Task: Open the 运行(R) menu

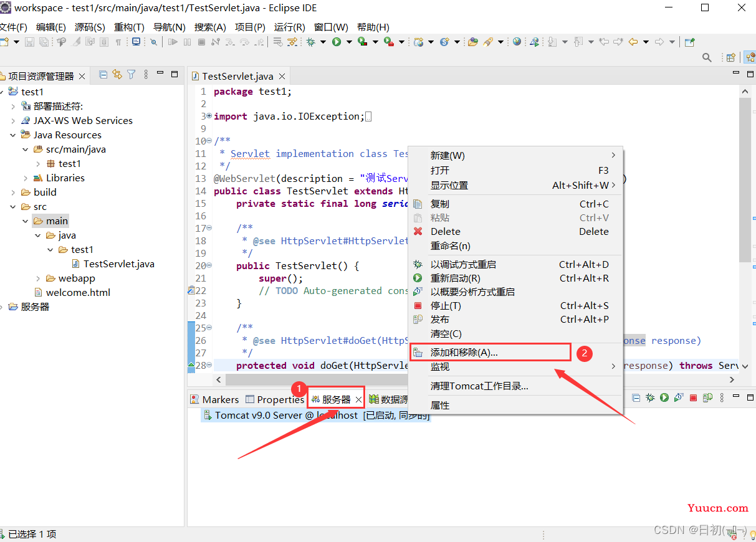Action: [290, 27]
